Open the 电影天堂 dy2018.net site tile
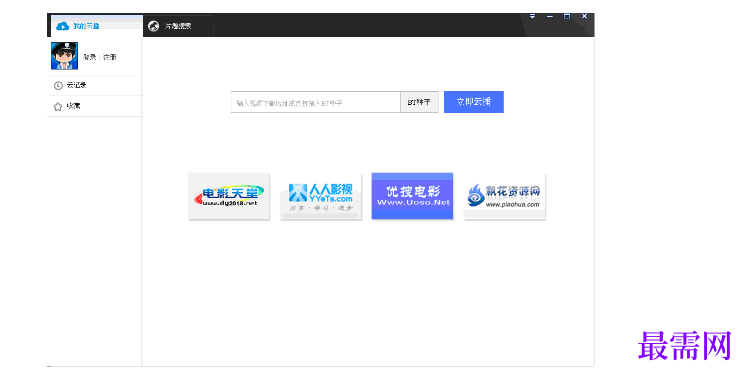The image size is (750, 377). (x=229, y=196)
